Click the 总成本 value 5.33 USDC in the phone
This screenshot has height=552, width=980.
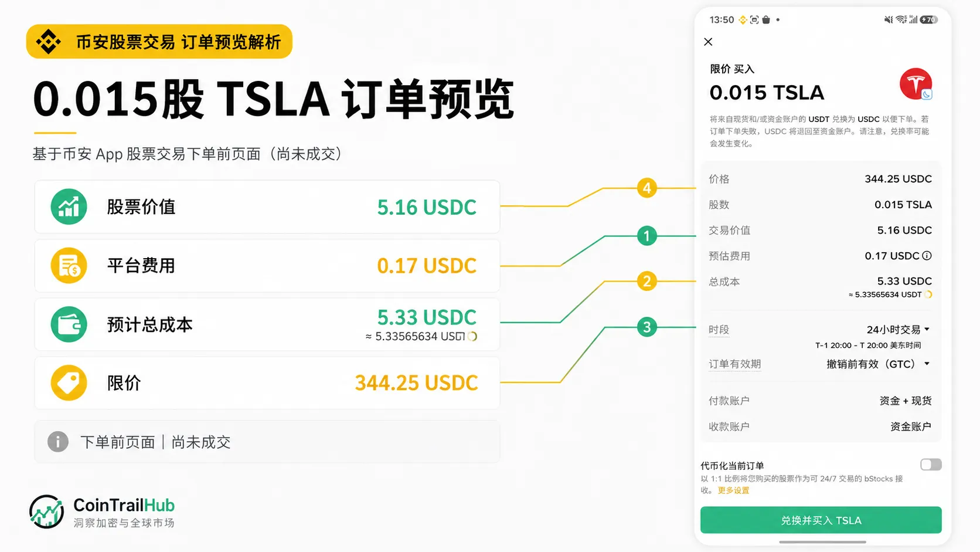tap(904, 281)
